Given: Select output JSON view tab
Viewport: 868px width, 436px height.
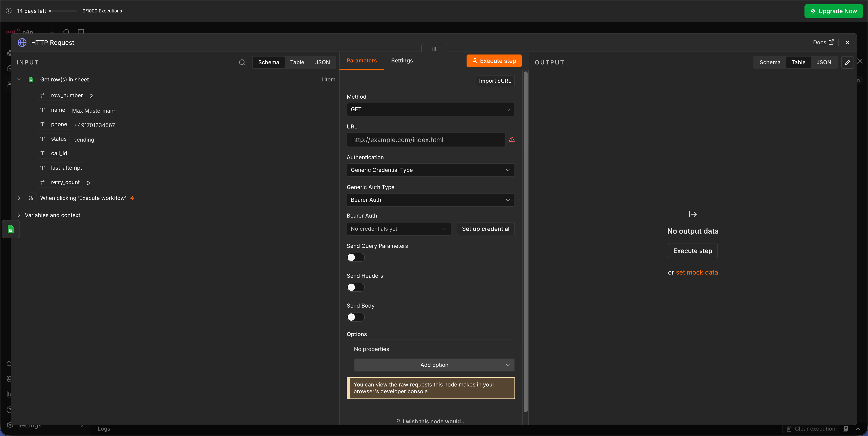Looking at the screenshot, I should click(823, 62).
